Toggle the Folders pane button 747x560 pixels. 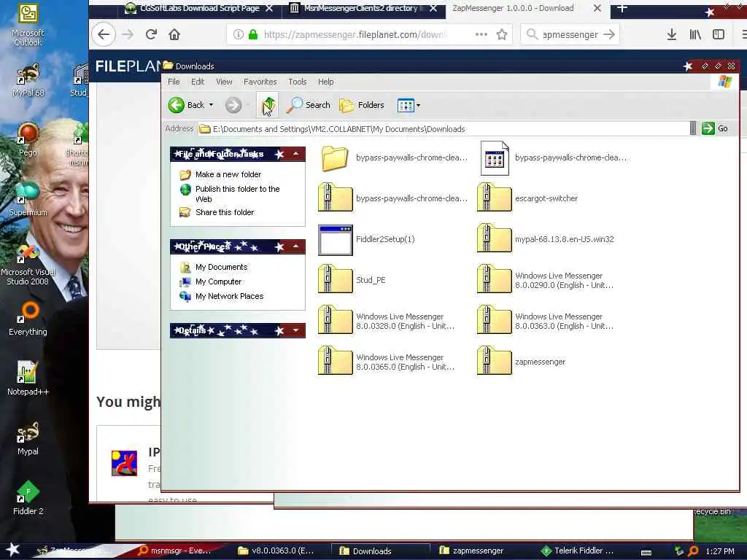tap(362, 105)
